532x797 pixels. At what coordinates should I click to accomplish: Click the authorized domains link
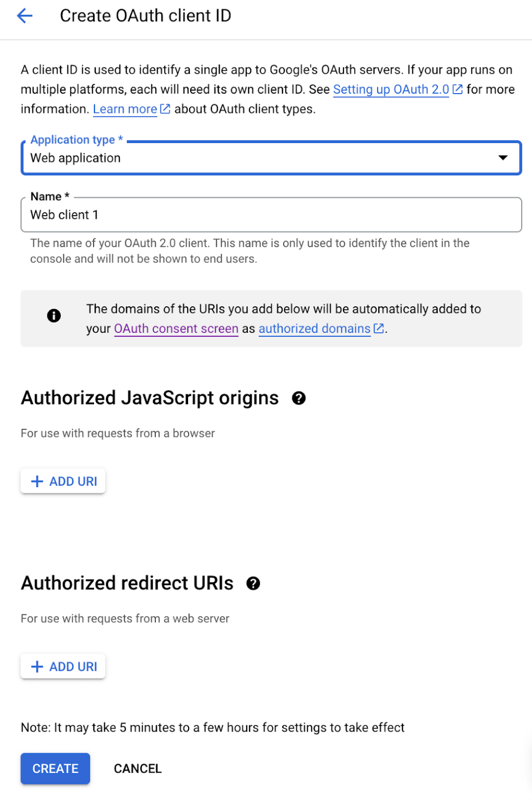(313, 328)
